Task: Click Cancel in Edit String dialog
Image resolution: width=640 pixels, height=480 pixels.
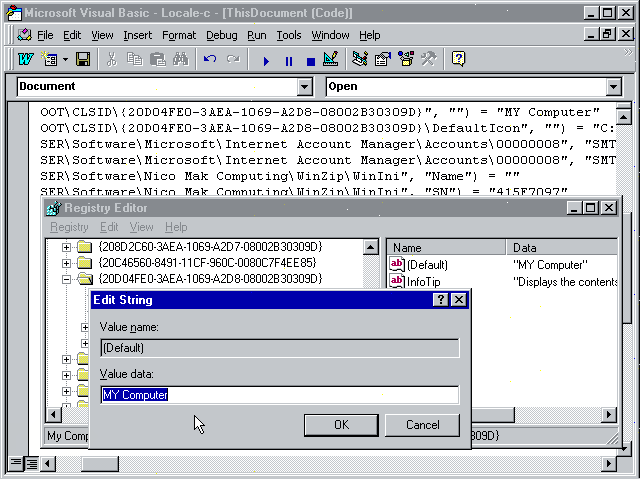Action: [x=422, y=425]
